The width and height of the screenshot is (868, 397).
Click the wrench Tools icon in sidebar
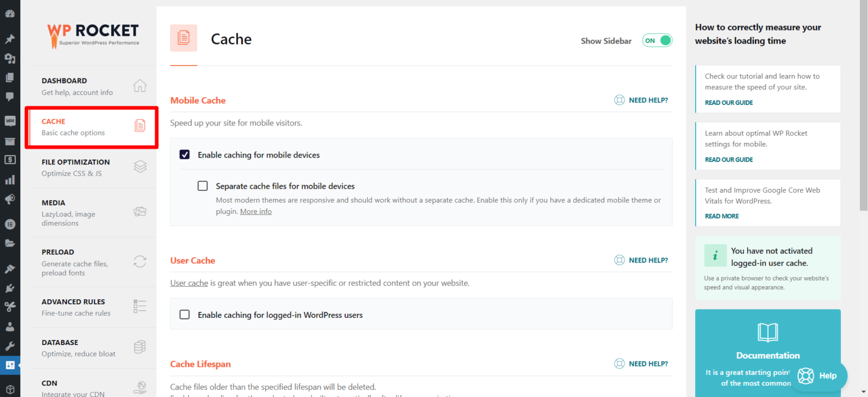10,346
